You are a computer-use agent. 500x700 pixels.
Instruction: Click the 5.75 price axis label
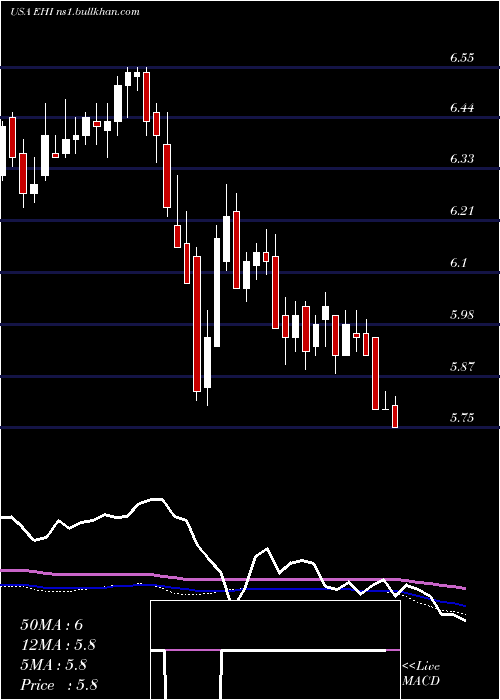point(462,418)
